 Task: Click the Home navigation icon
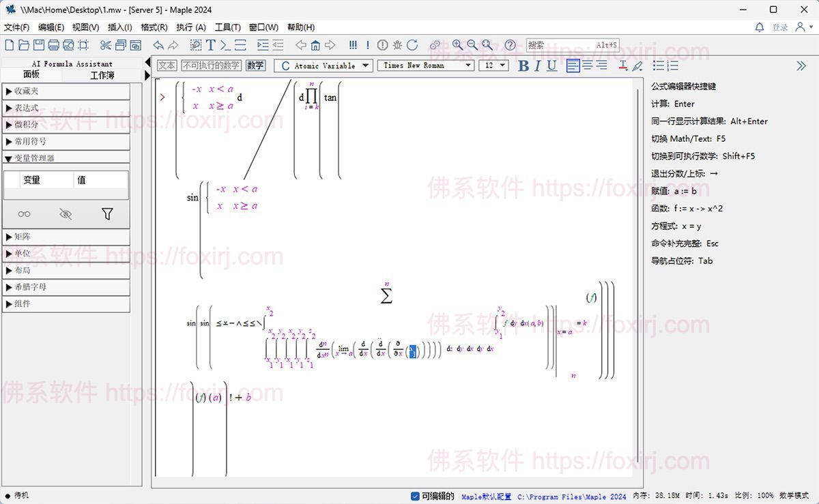315,45
